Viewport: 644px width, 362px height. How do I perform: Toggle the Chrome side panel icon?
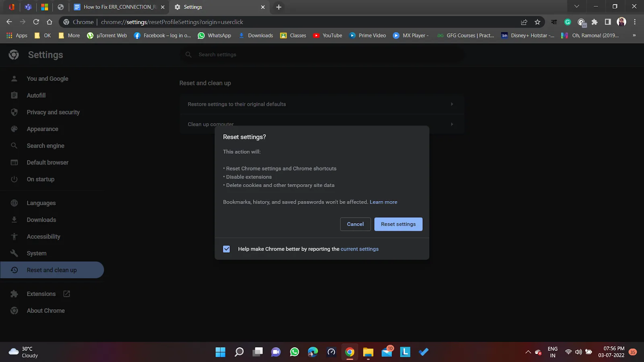click(608, 22)
